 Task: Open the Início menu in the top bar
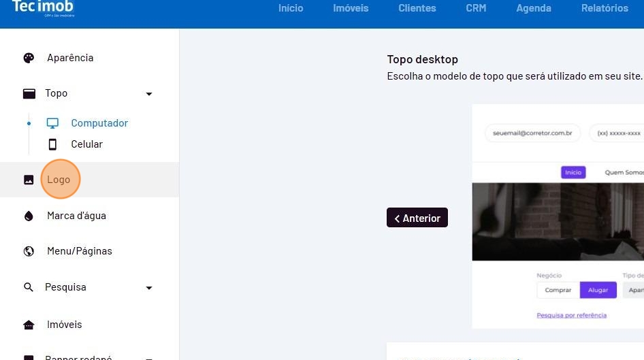[291, 8]
